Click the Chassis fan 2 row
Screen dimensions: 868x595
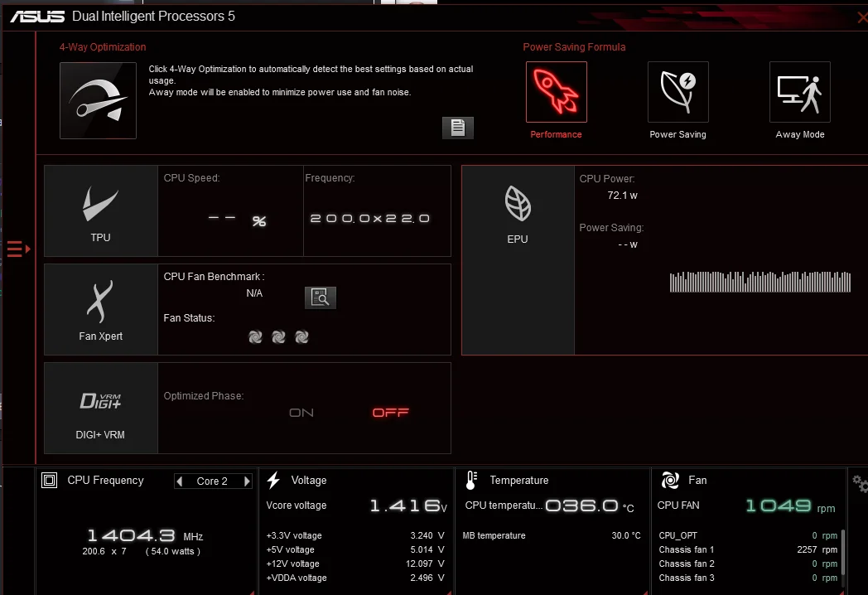(x=748, y=564)
